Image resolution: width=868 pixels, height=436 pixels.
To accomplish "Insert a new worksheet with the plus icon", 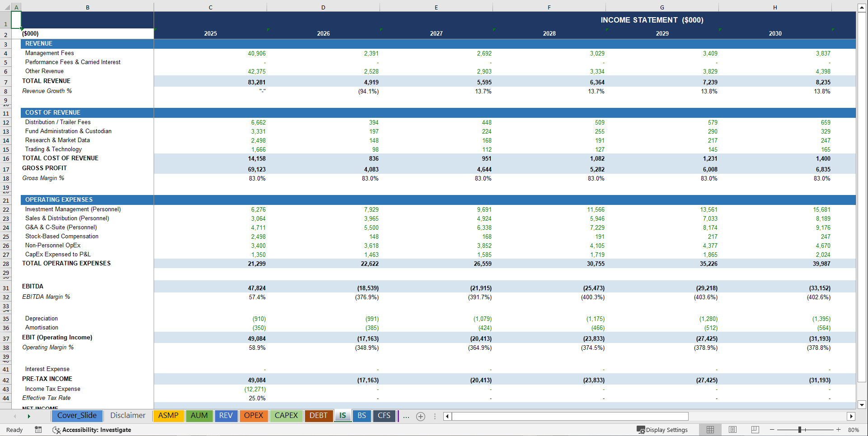I will (421, 416).
